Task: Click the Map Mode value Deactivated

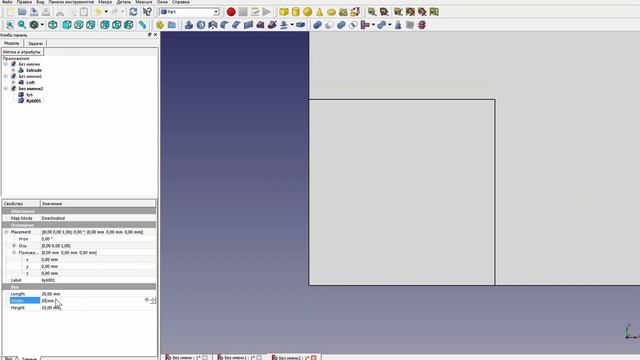Action: coord(53,218)
